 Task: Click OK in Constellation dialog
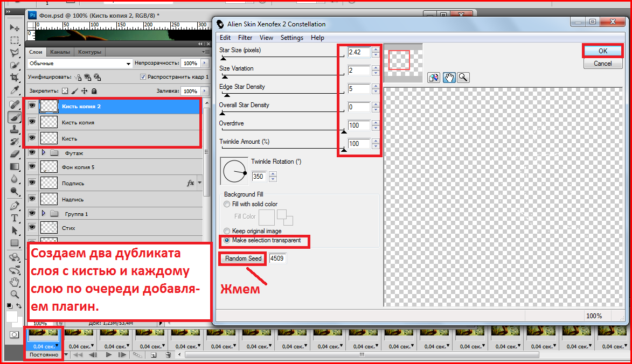tap(602, 51)
